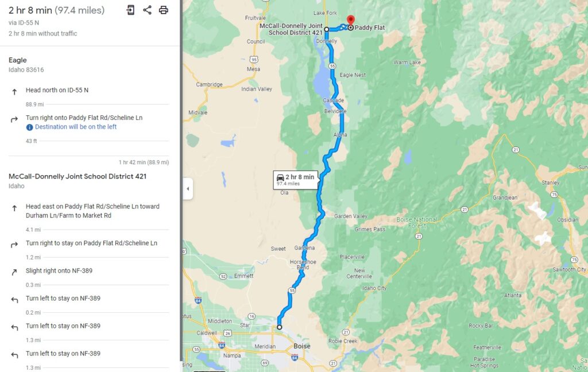Send directions to your phone icon
The width and height of the screenshot is (588, 372).
click(130, 10)
